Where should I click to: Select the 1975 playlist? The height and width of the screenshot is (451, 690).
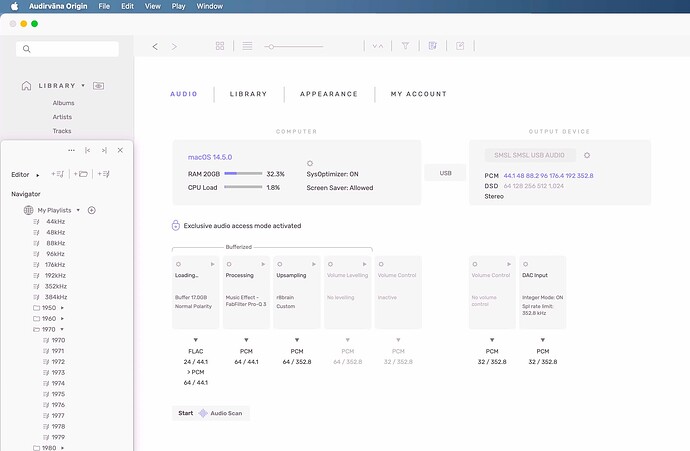click(58, 394)
